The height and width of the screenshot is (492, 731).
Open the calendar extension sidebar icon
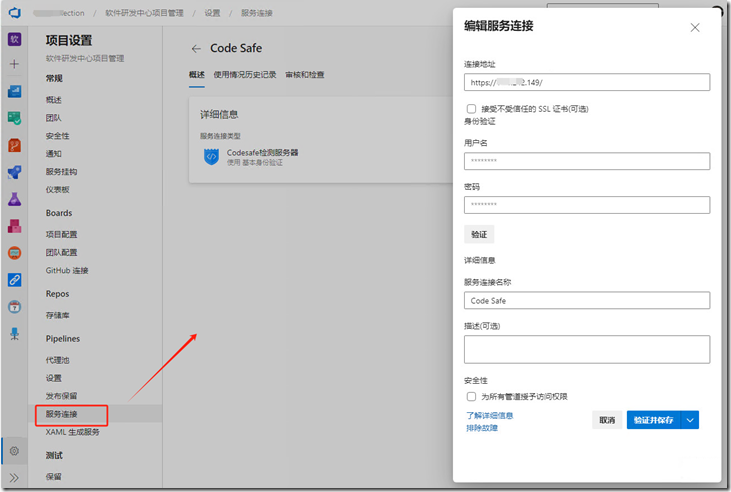14,307
